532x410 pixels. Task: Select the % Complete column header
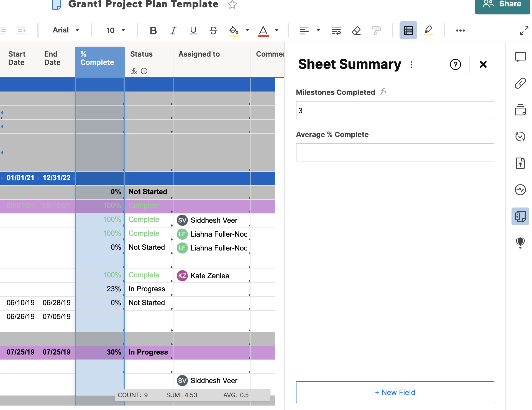pyautogui.click(x=99, y=58)
